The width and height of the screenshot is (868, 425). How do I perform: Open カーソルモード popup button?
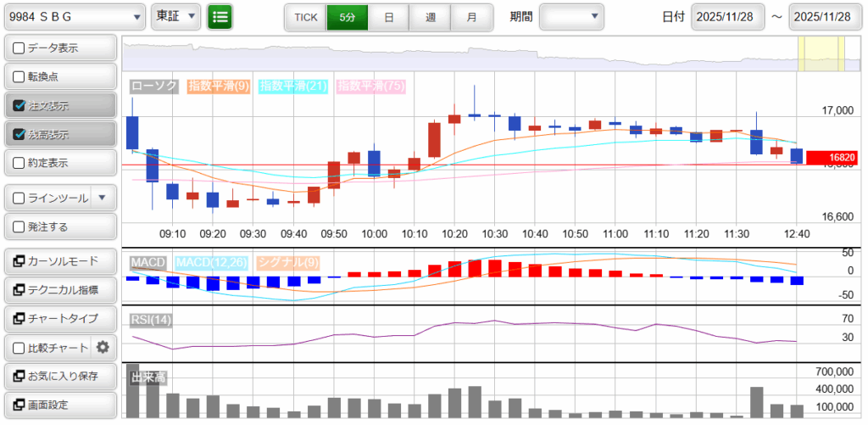[60, 260]
